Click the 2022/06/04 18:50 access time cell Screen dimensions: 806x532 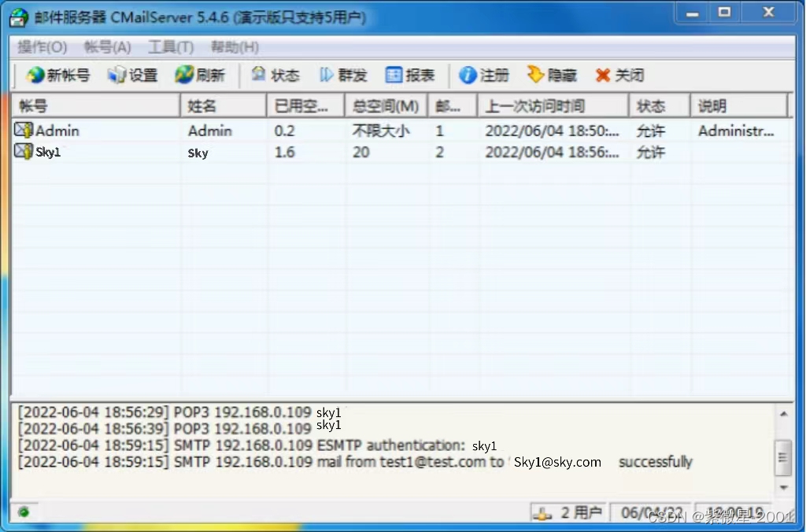552,131
